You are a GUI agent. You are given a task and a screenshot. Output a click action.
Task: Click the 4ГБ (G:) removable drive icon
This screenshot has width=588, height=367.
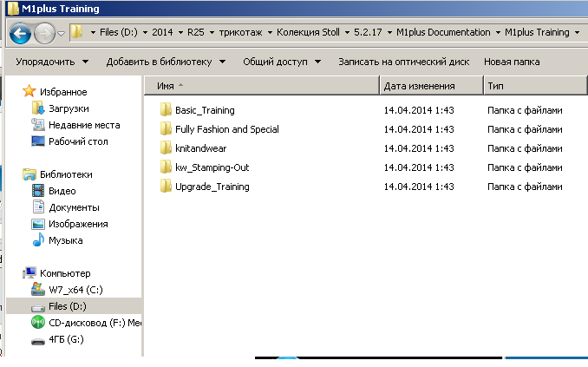[38, 341]
